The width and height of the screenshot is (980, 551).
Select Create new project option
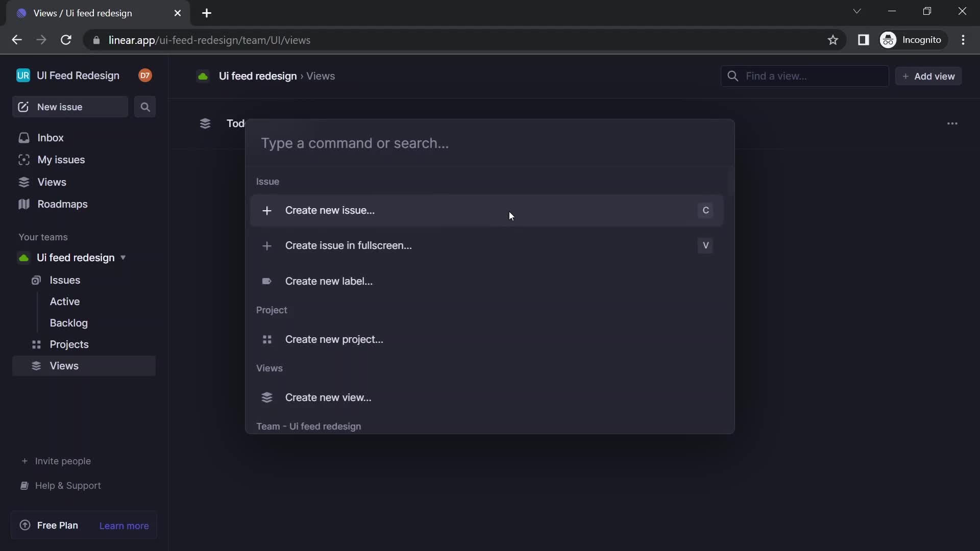(x=334, y=338)
